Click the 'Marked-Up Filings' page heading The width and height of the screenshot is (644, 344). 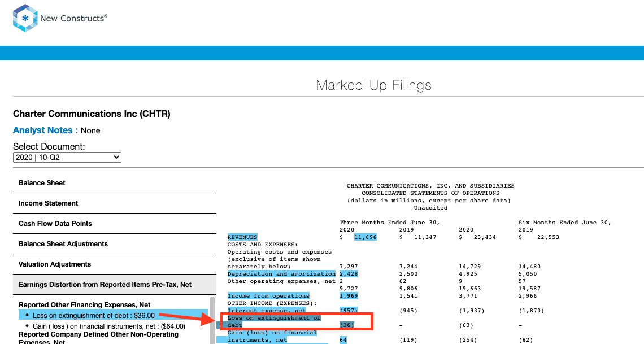374,85
